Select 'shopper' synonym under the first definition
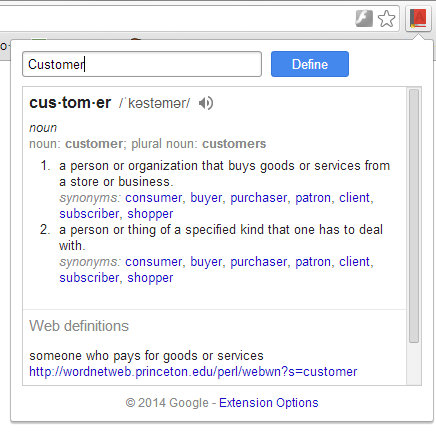 150,214
